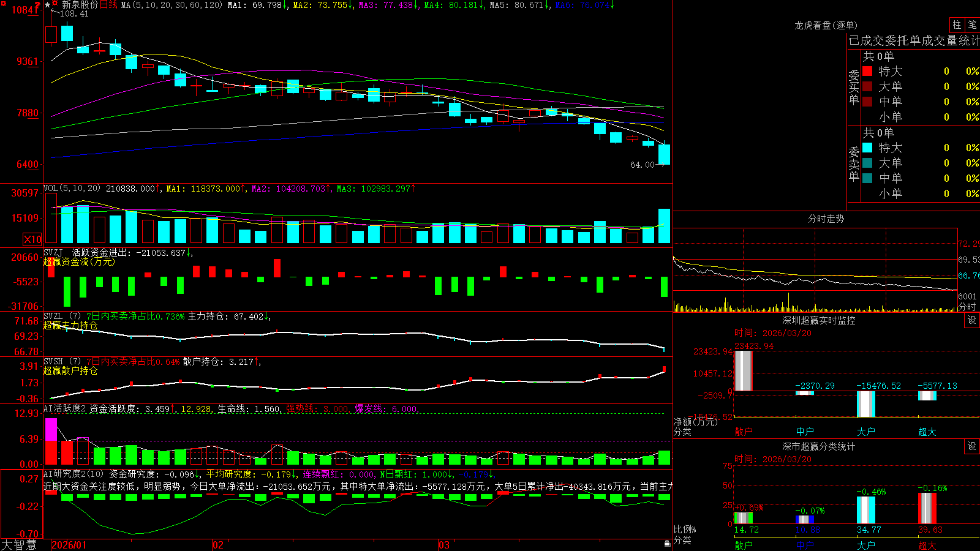Click 39.63 超大 ratio bar in 分类统计

click(927, 508)
